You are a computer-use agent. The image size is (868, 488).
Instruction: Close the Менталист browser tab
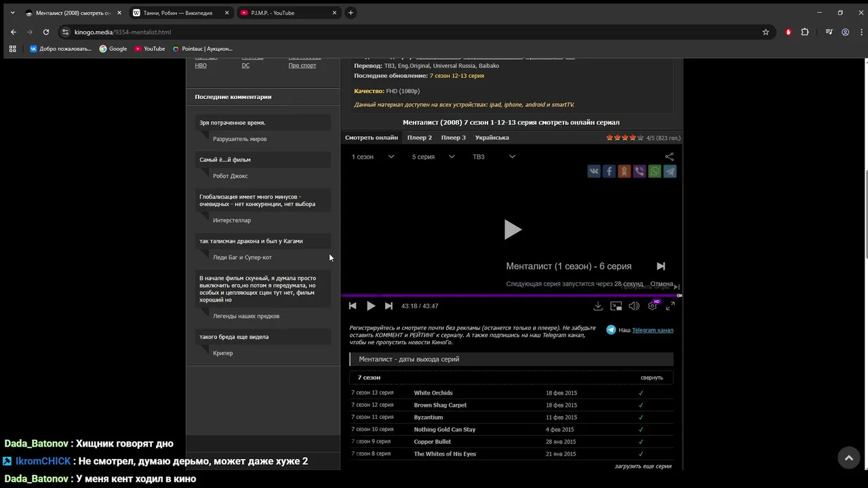coord(119,13)
